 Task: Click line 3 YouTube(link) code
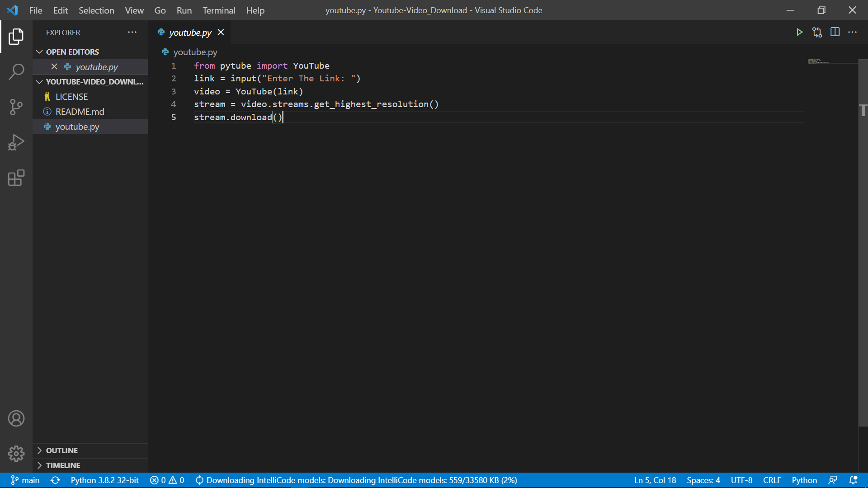[x=269, y=91]
